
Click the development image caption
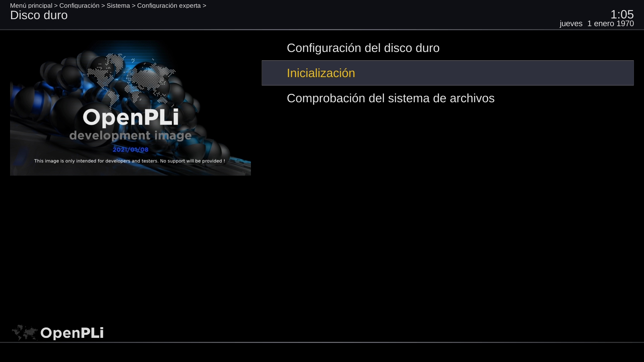(130, 135)
